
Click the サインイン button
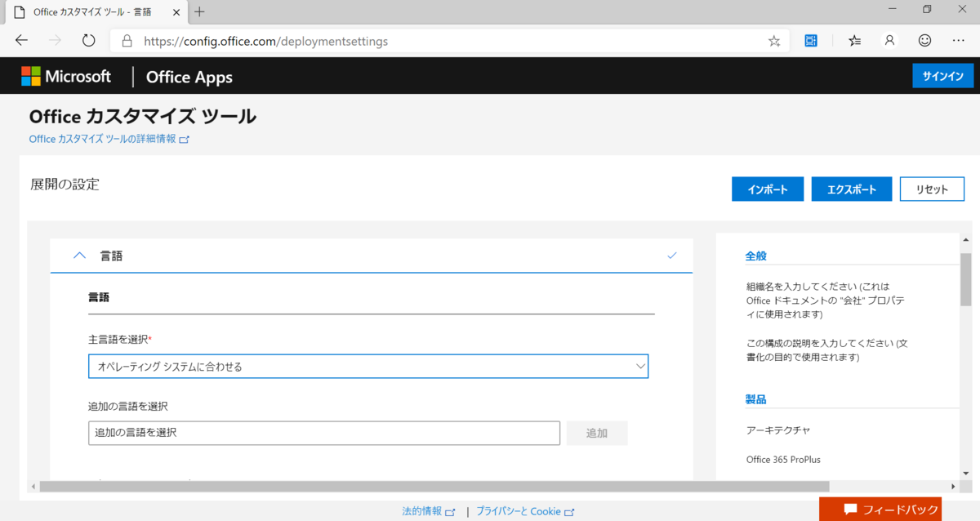pyautogui.click(x=943, y=76)
